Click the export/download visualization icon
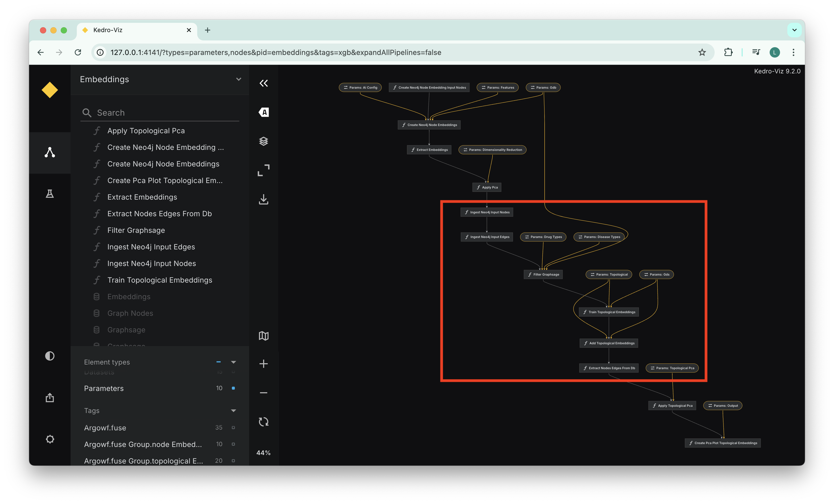This screenshot has width=834, height=504. [x=264, y=199]
